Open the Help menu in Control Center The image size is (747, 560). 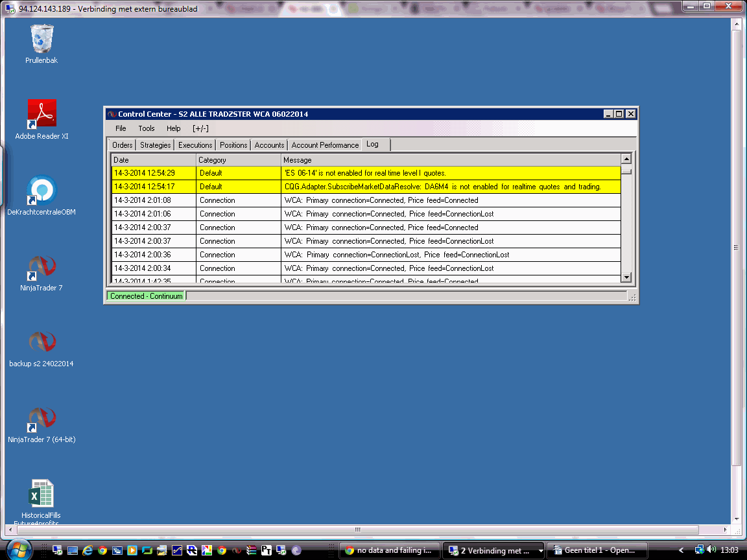173,128
